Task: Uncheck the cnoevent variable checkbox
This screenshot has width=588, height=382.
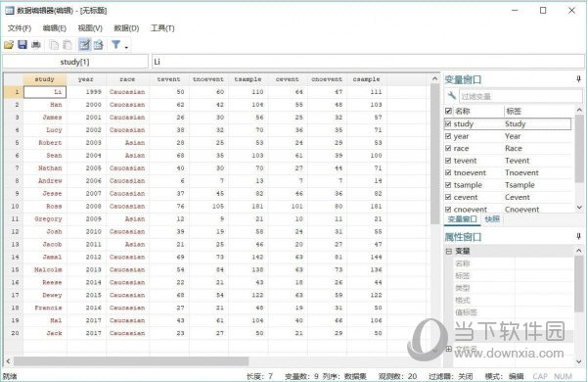Action: pyautogui.click(x=448, y=209)
